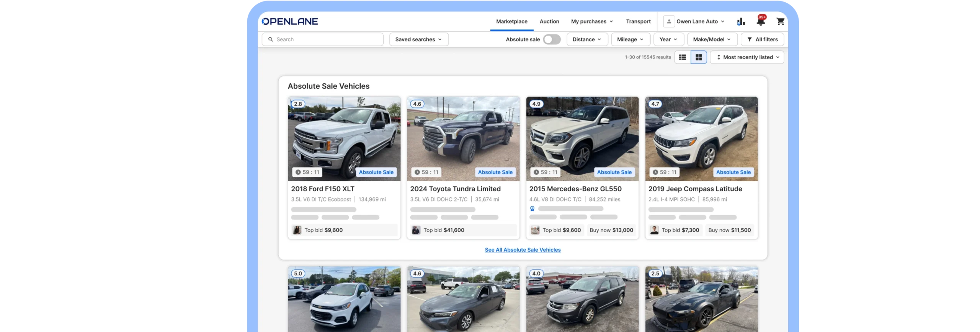980x332 pixels.
Task: Click the 2.5 rating badge on black Mustang
Action: coord(655,274)
